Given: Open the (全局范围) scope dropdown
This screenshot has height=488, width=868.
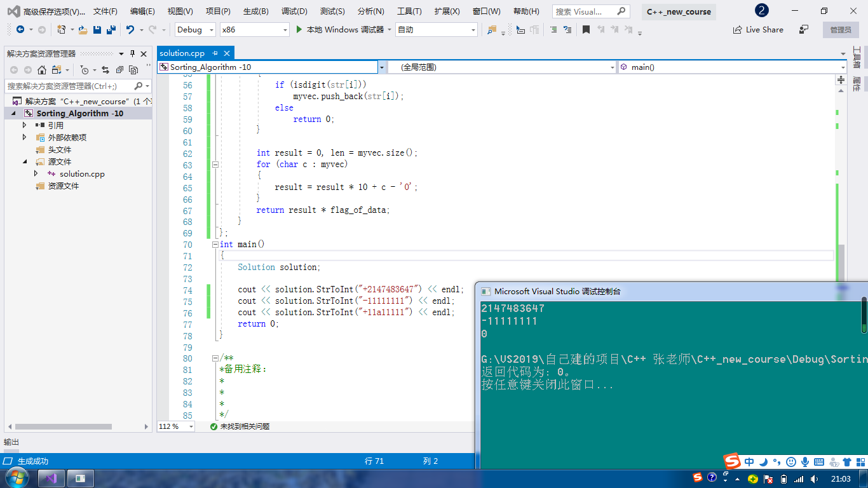Looking at the screenshot, I should tap(613, 67).
